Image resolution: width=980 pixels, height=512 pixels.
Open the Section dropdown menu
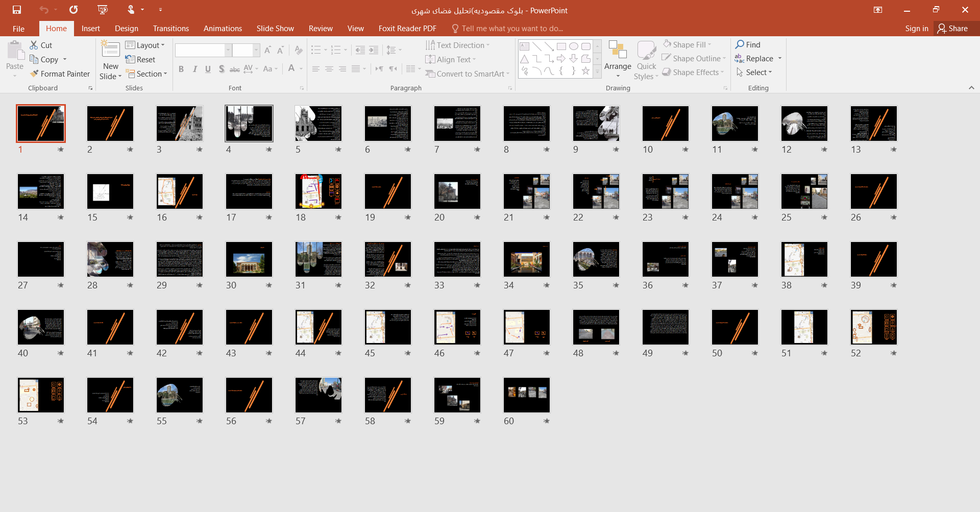pos(147,74)
